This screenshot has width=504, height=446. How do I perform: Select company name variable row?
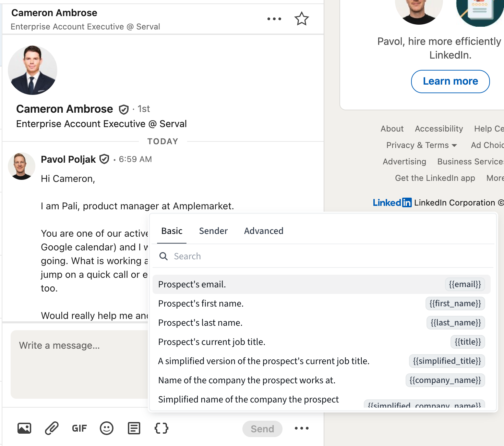point(322,380)
